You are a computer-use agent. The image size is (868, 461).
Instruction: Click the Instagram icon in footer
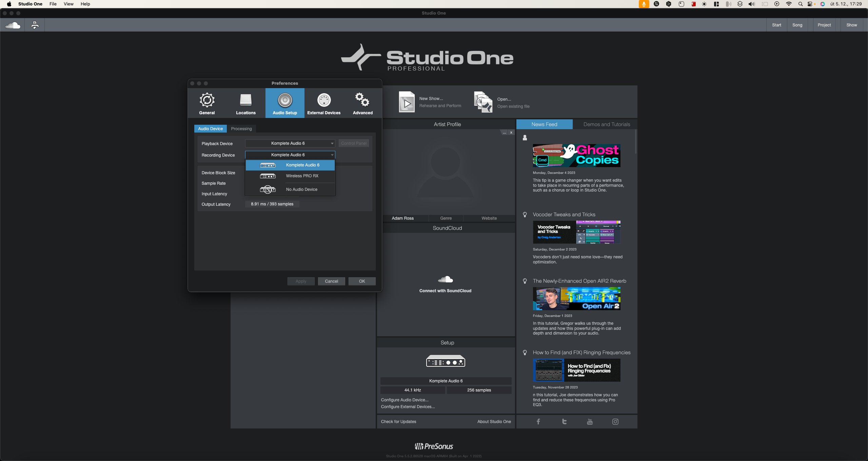pos(615,421)
